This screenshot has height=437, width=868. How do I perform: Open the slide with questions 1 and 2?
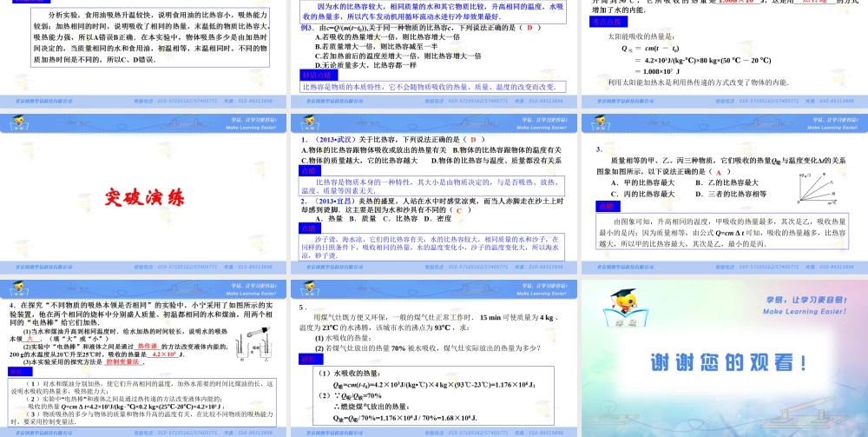pyautogui.click(x=433, y=192)
